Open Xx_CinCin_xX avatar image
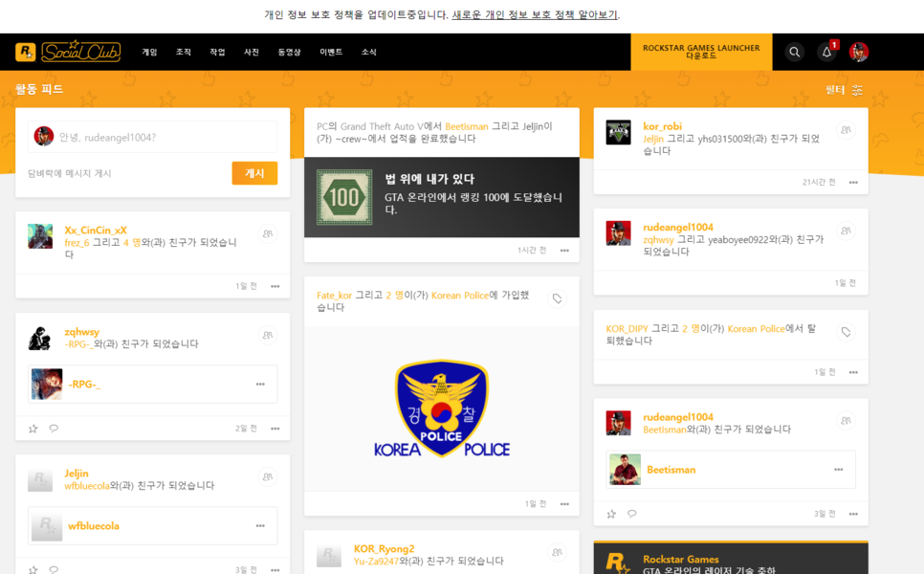Image resolution: width=924 pixels, height=574 pixels. click(40, 236)
